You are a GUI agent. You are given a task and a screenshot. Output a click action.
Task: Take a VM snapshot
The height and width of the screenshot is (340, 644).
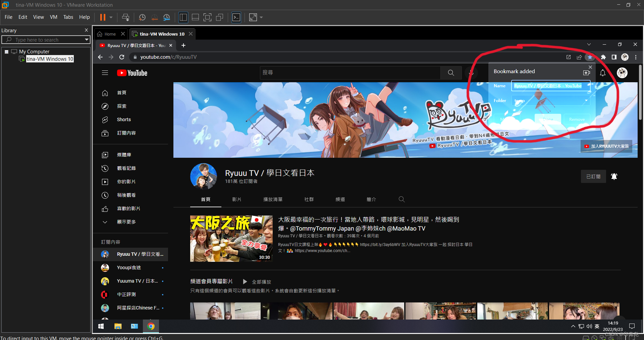142,17
